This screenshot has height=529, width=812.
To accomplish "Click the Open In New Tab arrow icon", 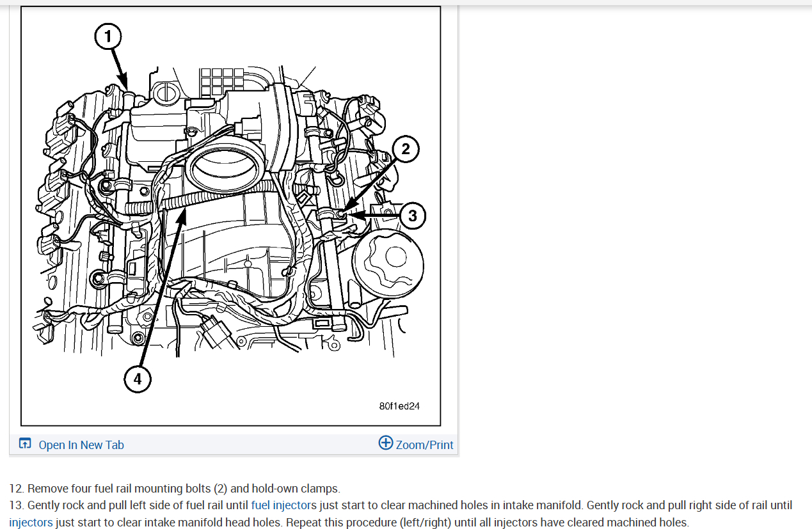I will (25, 444).
